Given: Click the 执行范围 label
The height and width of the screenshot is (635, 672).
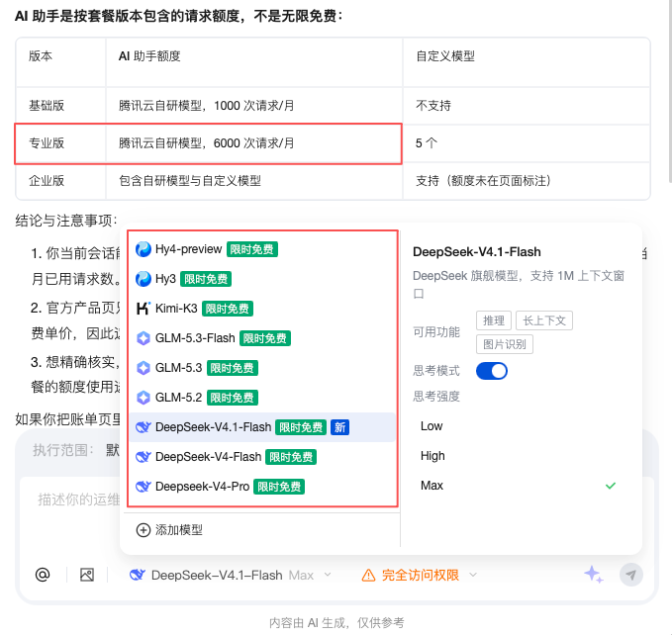Looking at the screenshot, I should coord(62,450).
